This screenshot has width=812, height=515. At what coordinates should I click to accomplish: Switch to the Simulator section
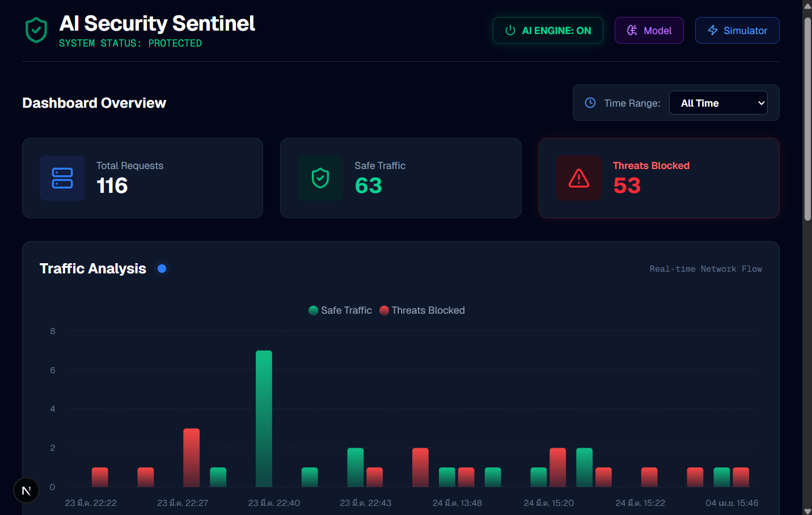point(737,31)
